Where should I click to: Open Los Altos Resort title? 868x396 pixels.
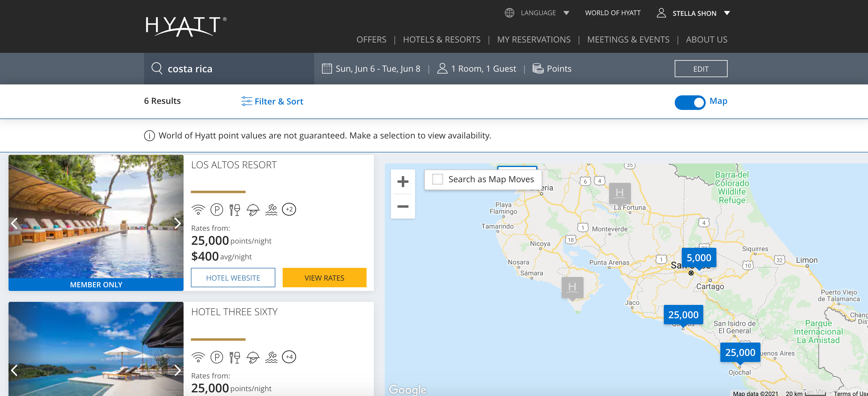pos(234,165)
